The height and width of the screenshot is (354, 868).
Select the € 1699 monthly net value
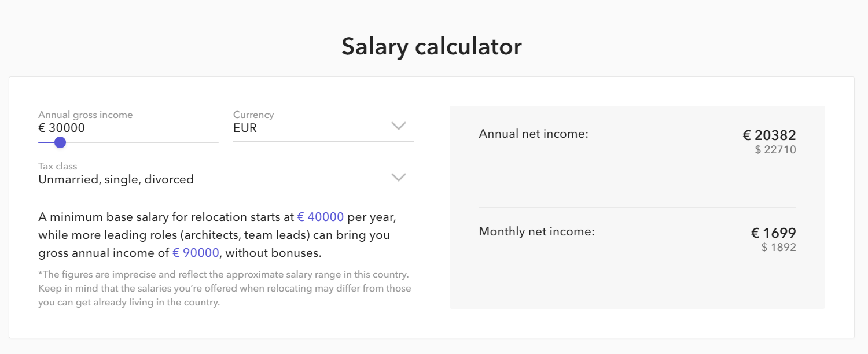point(774,233)
